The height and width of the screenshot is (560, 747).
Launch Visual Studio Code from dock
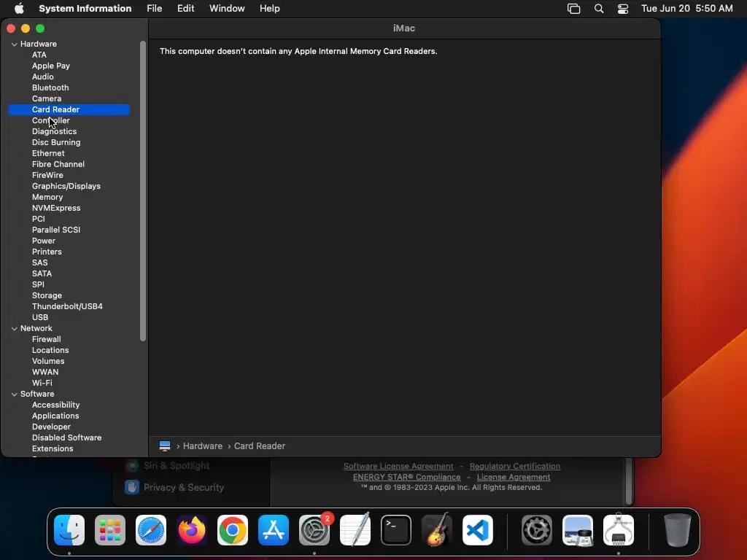[478, 530]
